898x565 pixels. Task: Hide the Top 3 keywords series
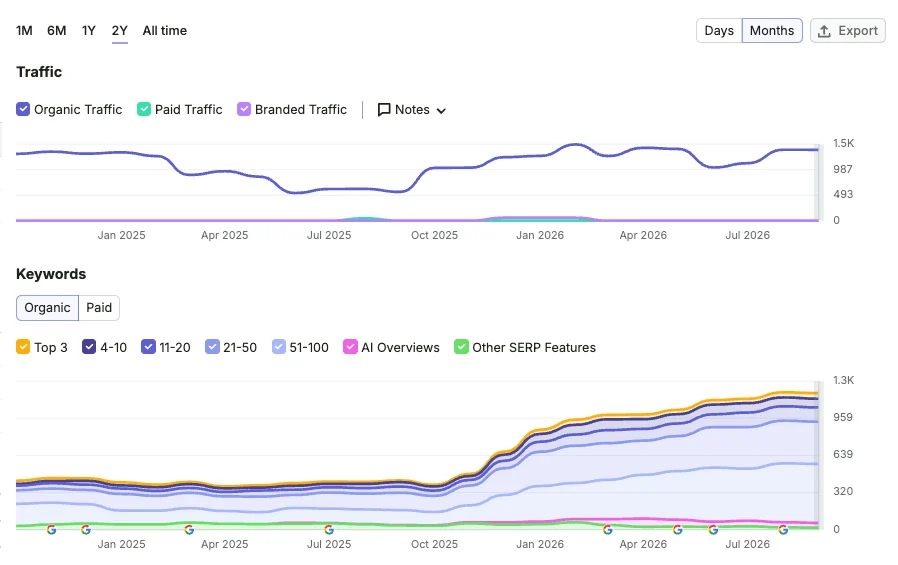(23, 347)
